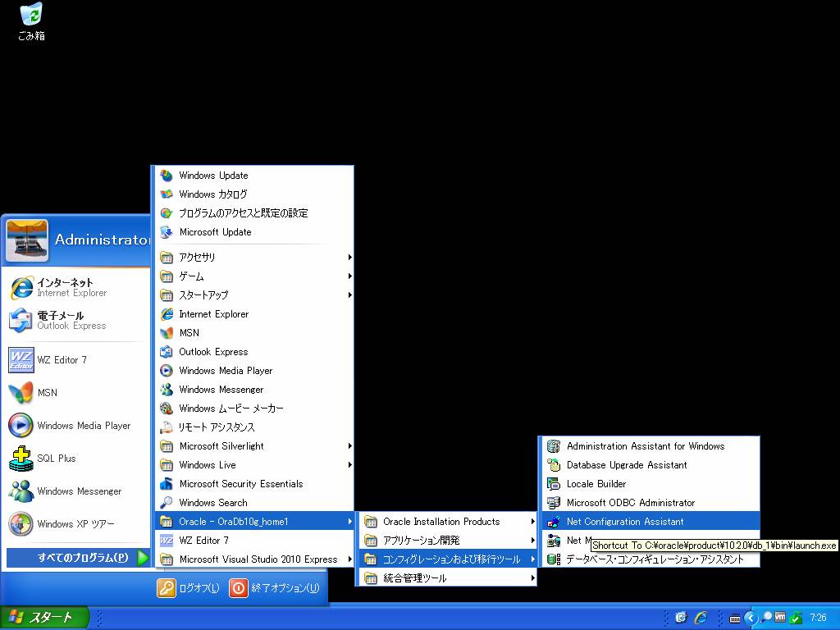The image size is (840, 630).
Task: Expand the ゲーム submenu arrow
Action: tap(349, 276)
